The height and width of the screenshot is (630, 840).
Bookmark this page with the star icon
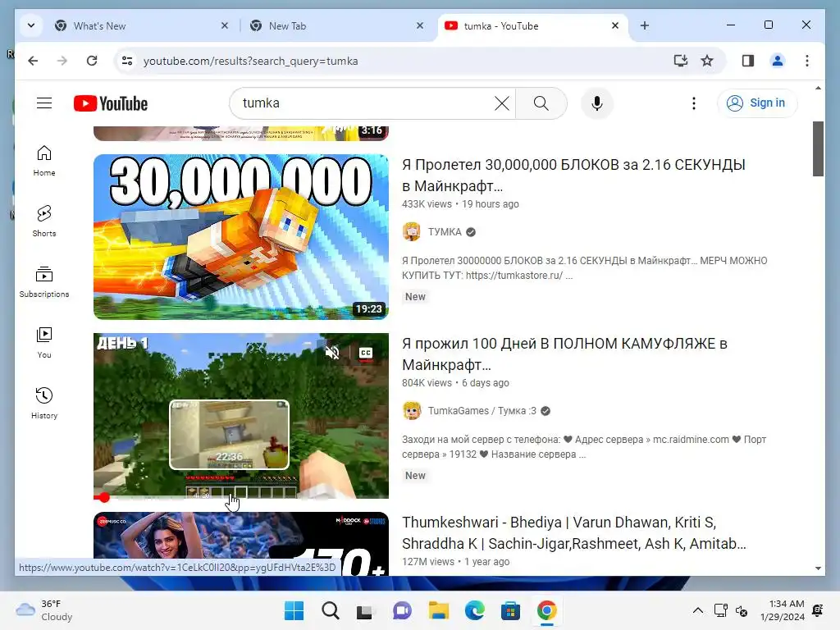pyautogui.click(x=707, y=61)
